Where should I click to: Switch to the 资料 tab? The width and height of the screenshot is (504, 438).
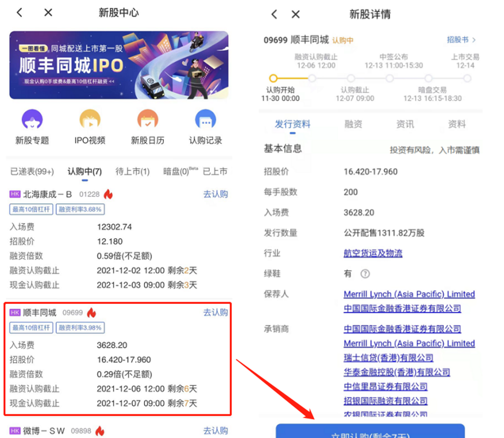tap(457, 124)
